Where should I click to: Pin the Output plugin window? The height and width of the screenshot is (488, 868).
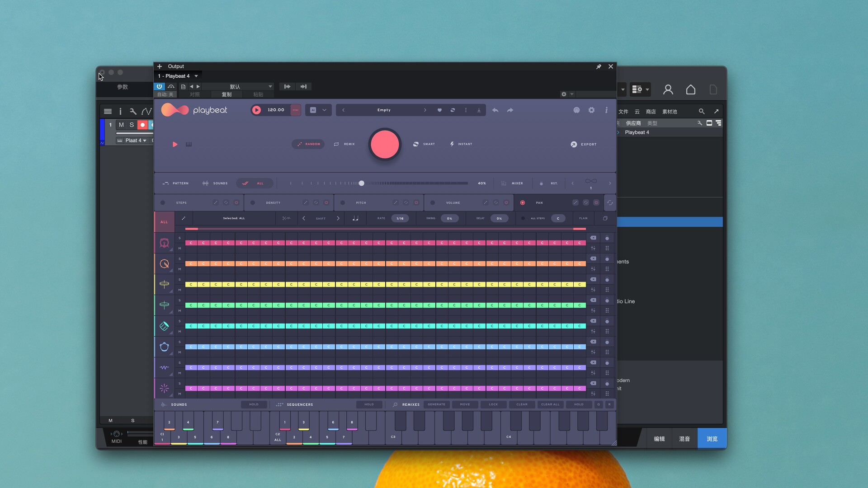(599, 66)
